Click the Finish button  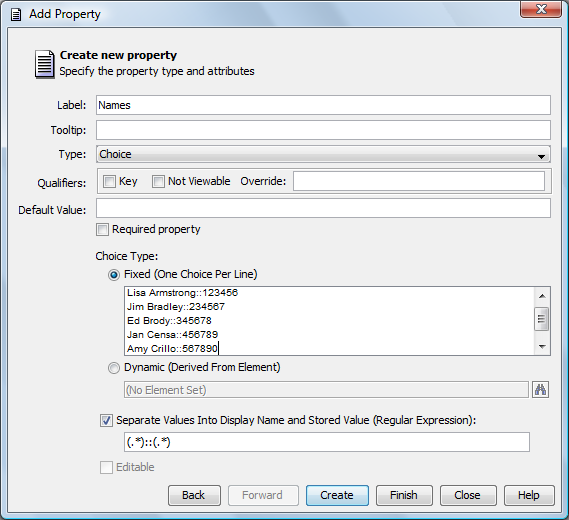[404, 495]
